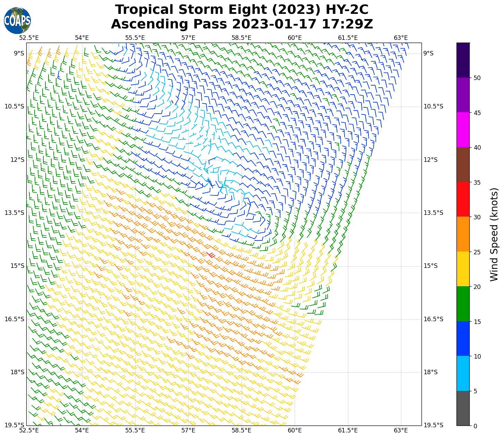Select the red 30-35 knot colorbar segment
This screenshot has height=438, width=504.
click(463, 199)
